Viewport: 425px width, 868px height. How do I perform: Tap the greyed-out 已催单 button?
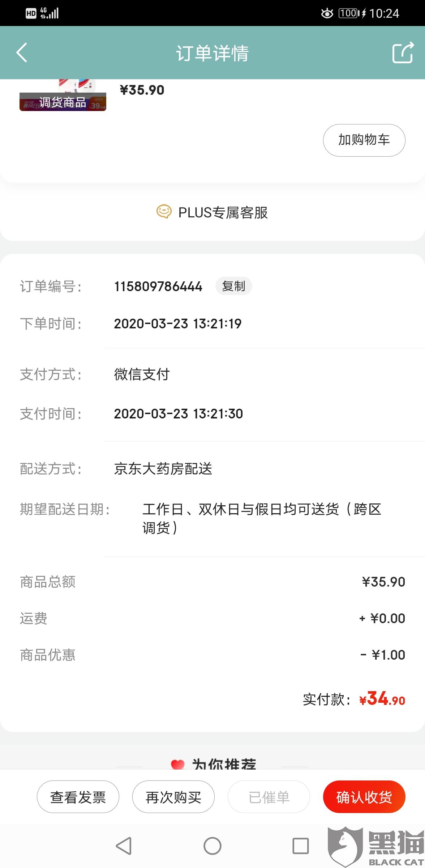(269, 797)
